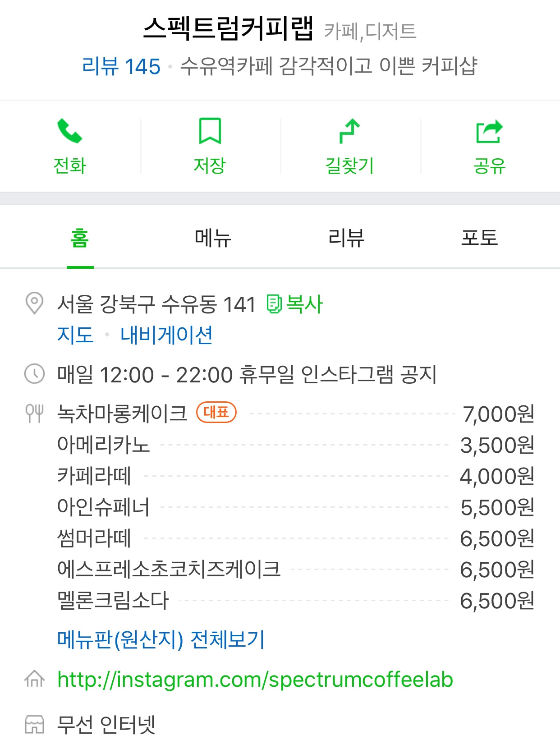Open the 지도 map link
Screen dimensions: 560x740
point(75,335)
